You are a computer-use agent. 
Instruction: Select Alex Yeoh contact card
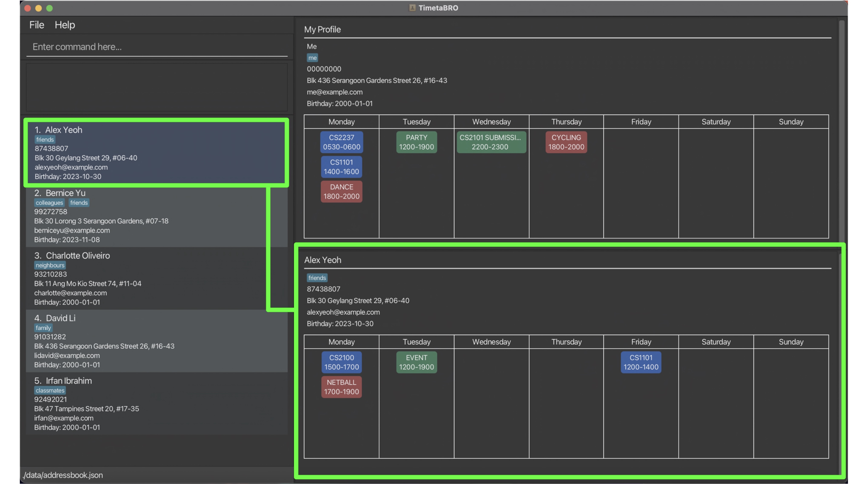coord(156,152)
